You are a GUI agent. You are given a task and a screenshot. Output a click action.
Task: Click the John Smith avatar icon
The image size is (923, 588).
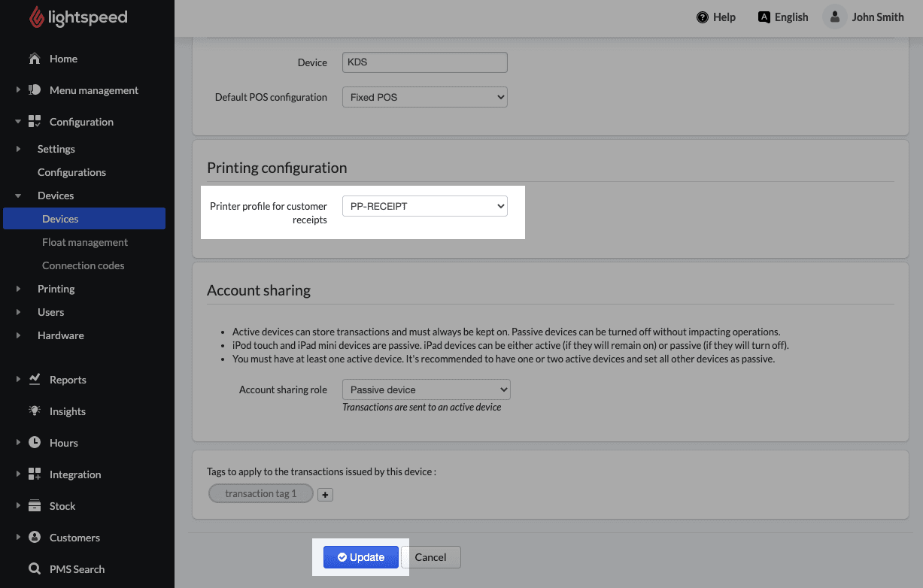pos(835,17)
